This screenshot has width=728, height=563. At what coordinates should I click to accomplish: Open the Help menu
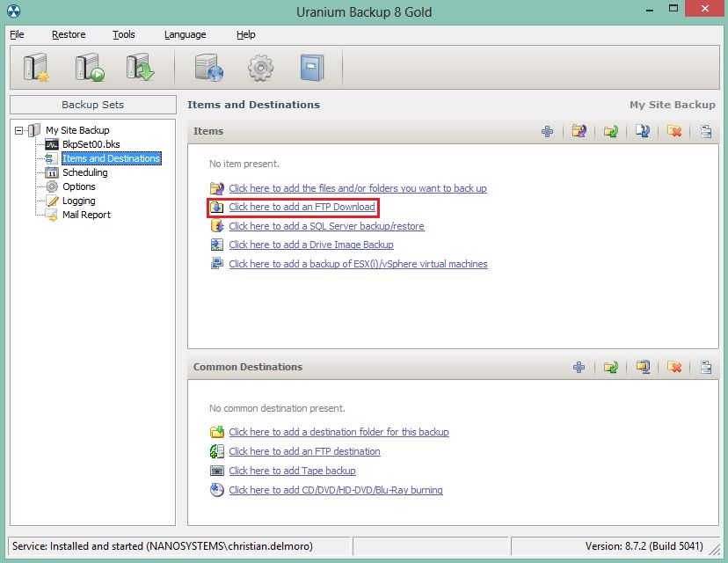point(245,34)
